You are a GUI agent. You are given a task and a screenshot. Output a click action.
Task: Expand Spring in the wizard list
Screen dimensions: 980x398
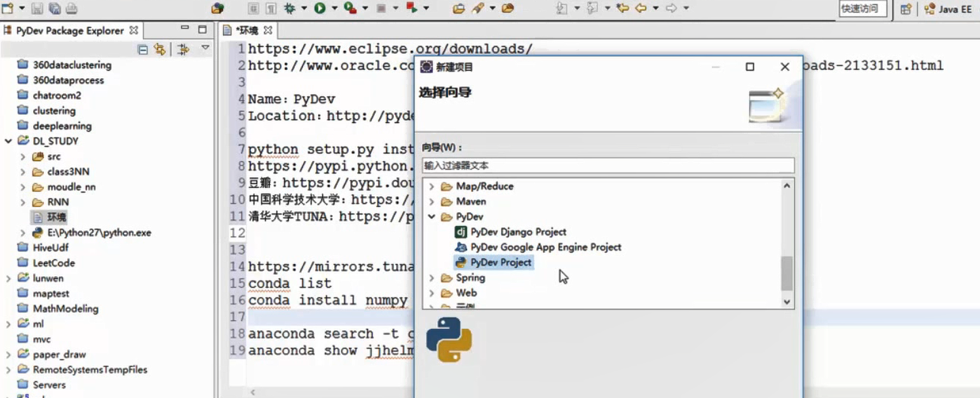coord(432,278)
